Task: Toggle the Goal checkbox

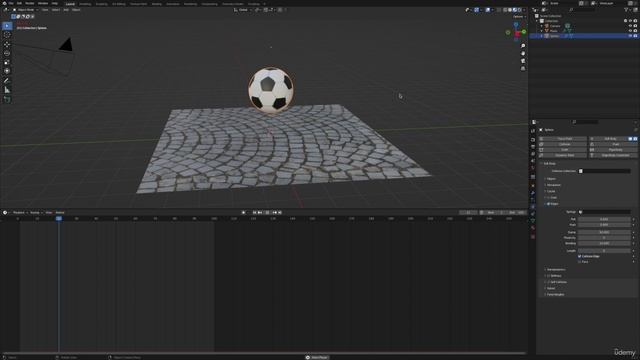Action: 549,198
